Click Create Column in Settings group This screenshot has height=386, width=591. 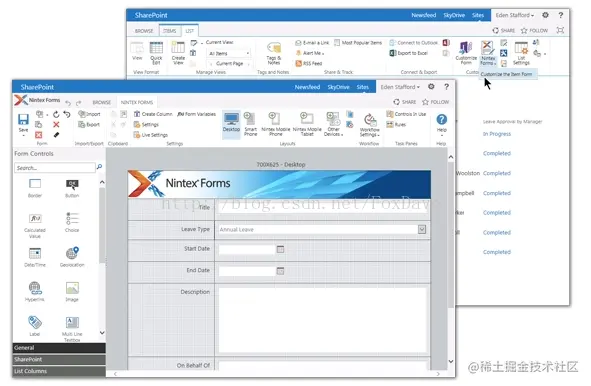(x=153, y=114)
